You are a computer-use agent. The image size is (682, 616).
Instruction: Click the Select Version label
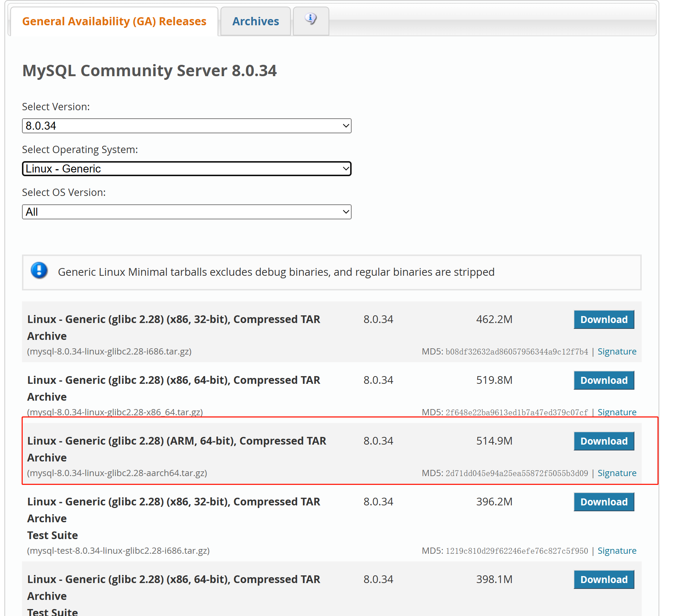56,107
